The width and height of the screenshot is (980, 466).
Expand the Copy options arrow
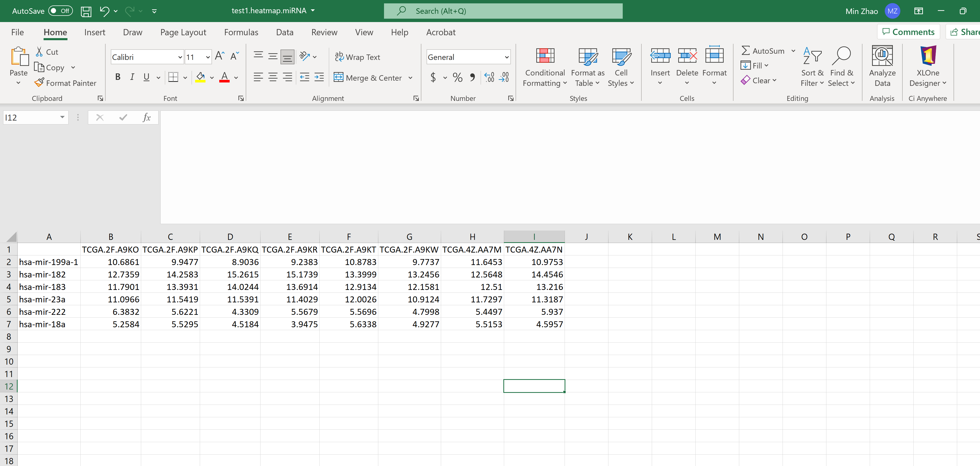[73, 67]
